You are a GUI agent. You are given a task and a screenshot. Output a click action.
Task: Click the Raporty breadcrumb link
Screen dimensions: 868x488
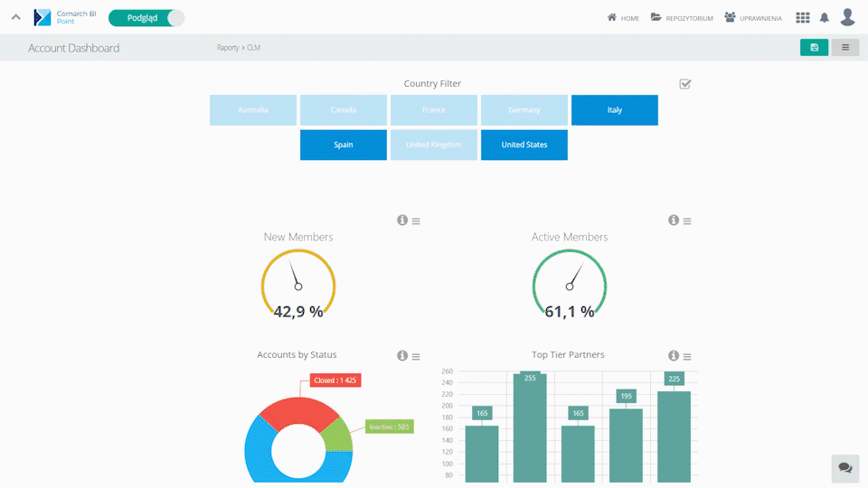coord(228,48)
